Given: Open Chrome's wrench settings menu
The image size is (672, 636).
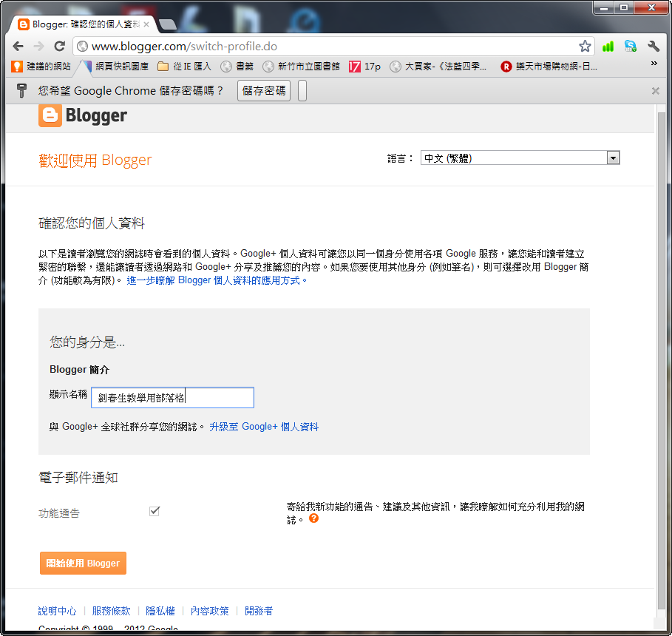Looking at the screenshot, I should 653,47.
